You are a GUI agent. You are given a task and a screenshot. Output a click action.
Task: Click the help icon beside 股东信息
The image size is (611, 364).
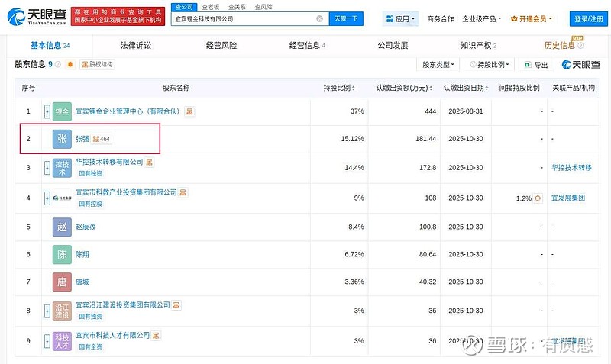[x=58, y=64]
